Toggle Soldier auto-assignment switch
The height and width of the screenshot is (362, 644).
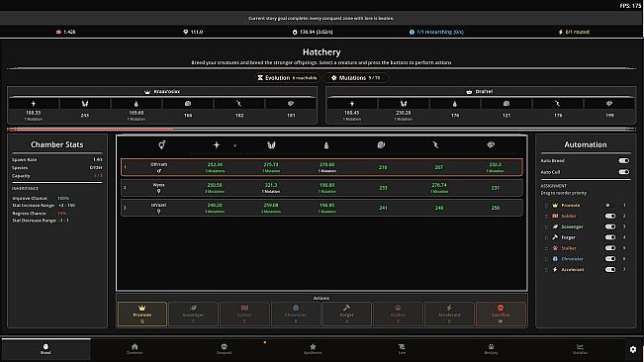(610, 216)
